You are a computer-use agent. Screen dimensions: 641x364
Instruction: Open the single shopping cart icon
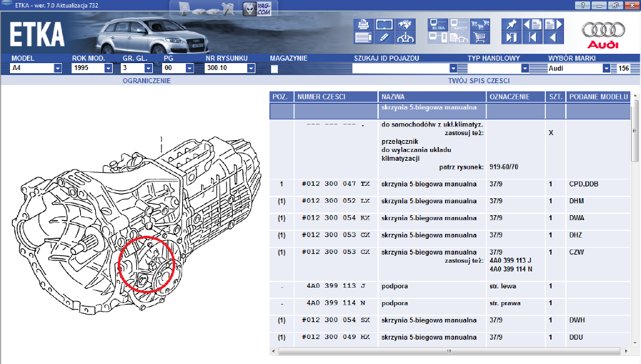479,38
